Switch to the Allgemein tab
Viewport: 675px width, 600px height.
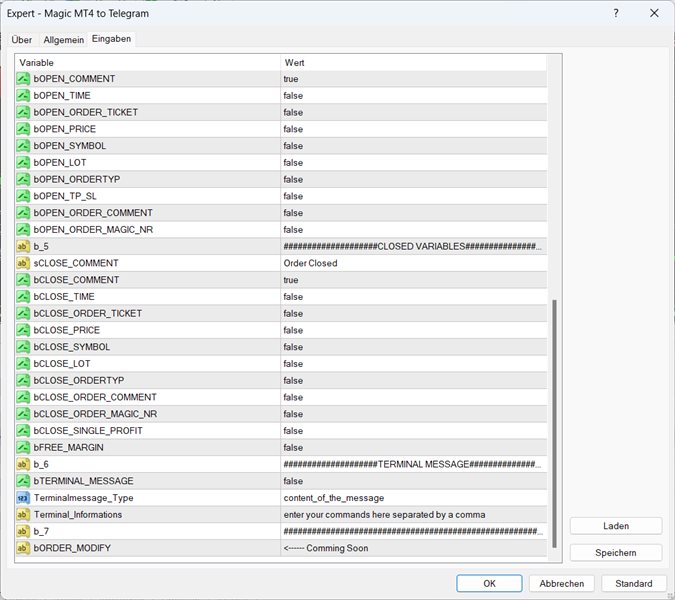pyautogui.click(x=63, y=39)
